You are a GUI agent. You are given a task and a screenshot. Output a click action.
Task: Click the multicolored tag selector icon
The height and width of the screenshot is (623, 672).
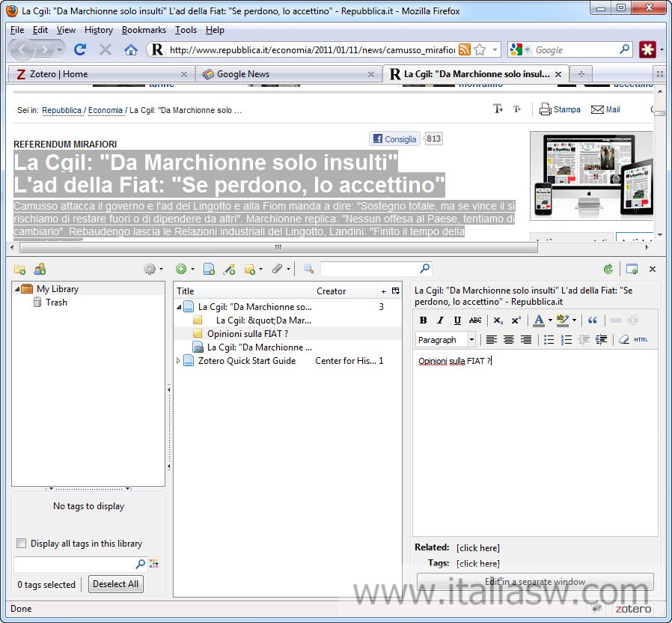click(154, 563)
